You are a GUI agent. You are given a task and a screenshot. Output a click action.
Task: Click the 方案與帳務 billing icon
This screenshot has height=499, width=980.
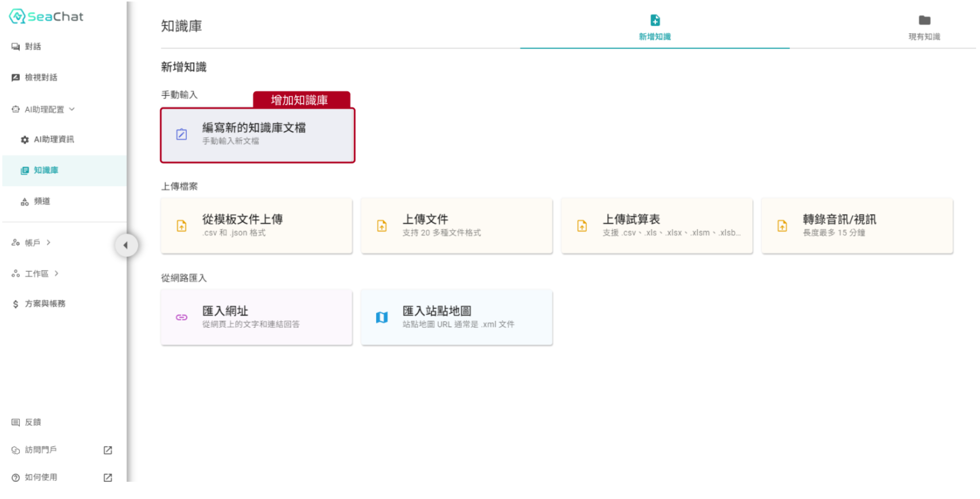coord(15,304)
